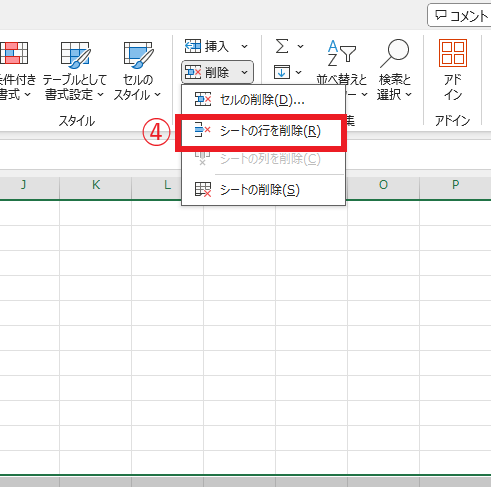491x487 pixels.
Task: Choose シートの削除(S) menu item
Action: 263,190
